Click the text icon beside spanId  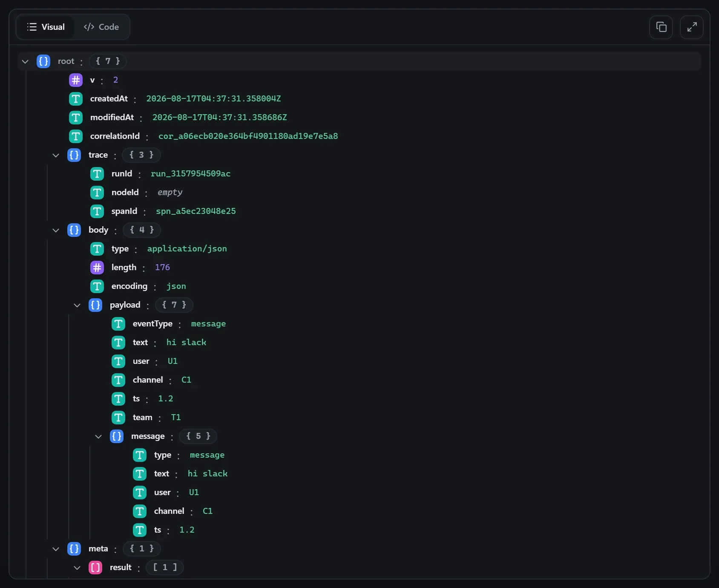tap(97, 211)
